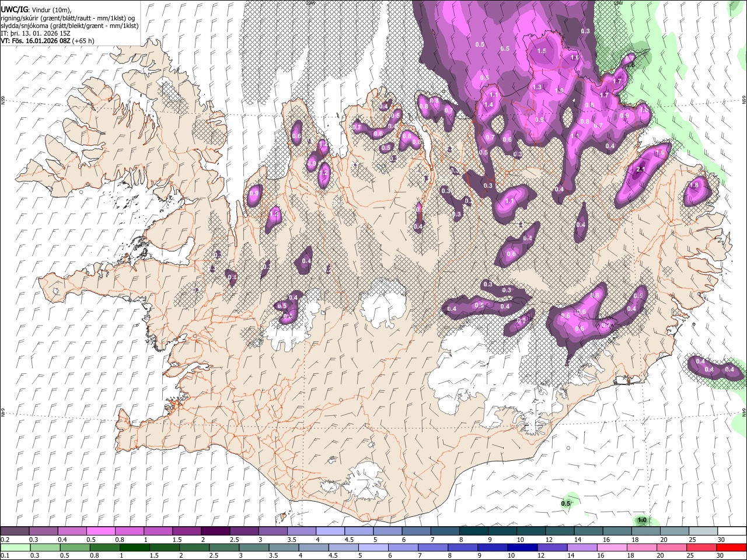Click the 3 swatch in the purple snowfall scale

[x=273, y=531]
